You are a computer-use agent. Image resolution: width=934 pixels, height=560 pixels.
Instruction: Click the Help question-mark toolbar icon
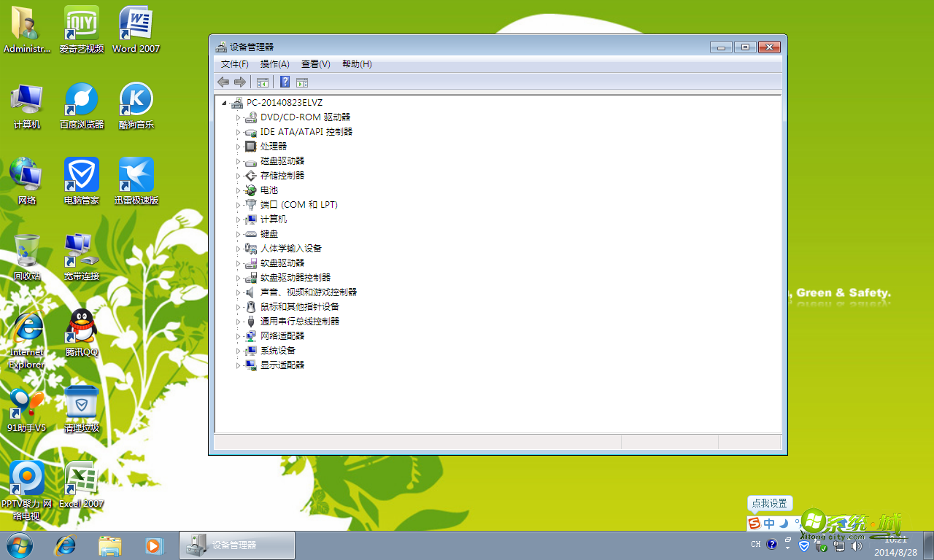click(x=285, y=82)
